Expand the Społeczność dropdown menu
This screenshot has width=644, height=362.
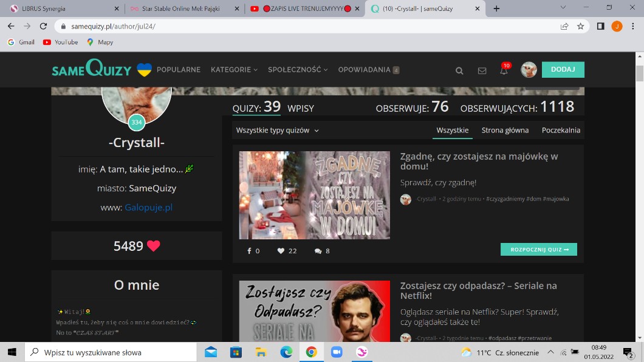pyautogui.click(x=298, y=70)
